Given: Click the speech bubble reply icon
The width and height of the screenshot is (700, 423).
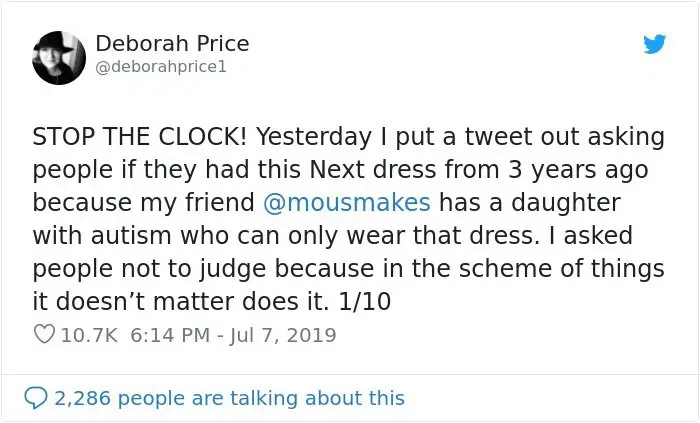Looking at the screenshot, I should pos(35,398).
